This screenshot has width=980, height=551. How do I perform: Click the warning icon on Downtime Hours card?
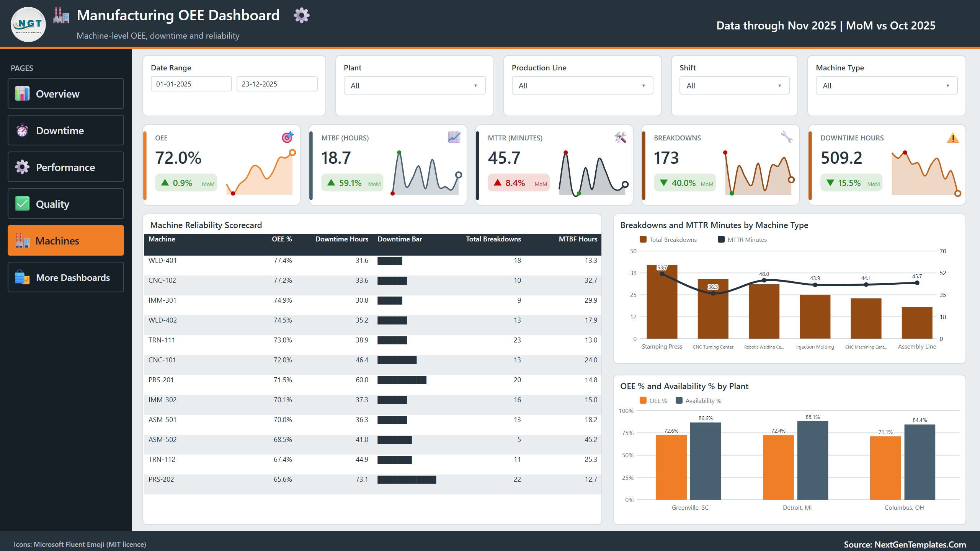[x=953, y=138]
